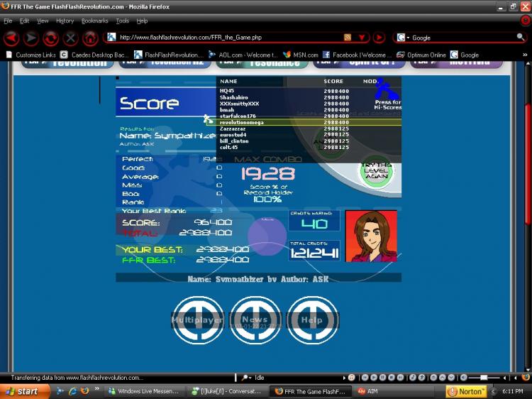Click the News round button

tap(255, 320)
